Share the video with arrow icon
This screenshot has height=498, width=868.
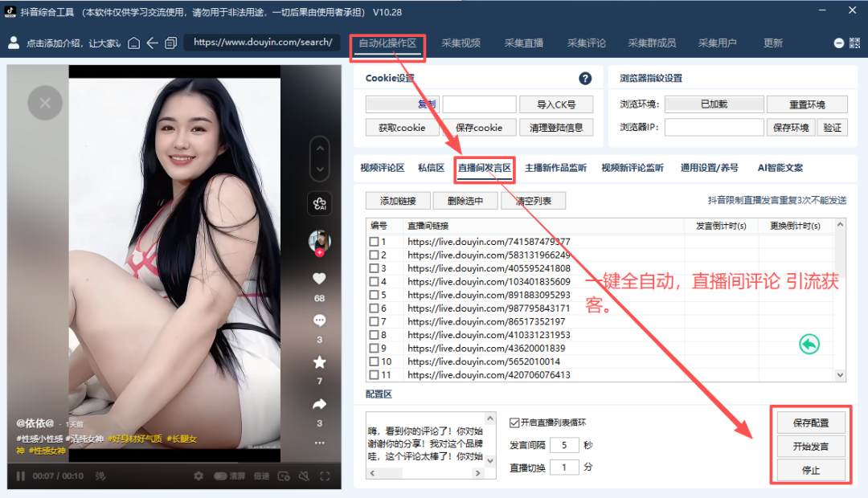(x=319, y=405)
